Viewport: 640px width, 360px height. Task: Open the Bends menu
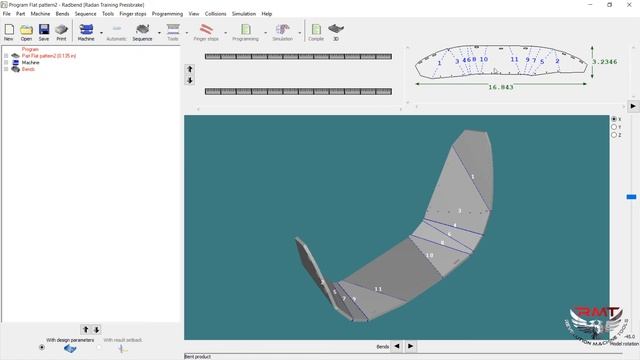(62, 14)
